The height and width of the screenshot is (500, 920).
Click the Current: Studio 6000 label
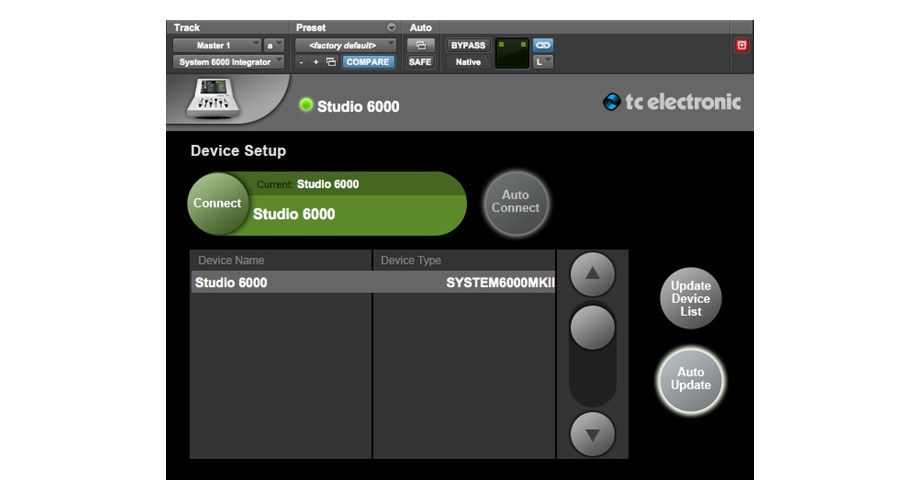308,184
